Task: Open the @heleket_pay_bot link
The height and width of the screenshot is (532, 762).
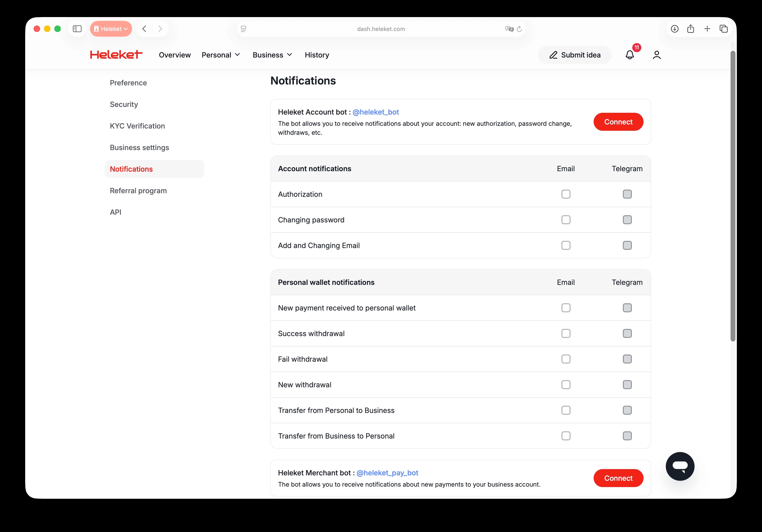Action: 387,473
